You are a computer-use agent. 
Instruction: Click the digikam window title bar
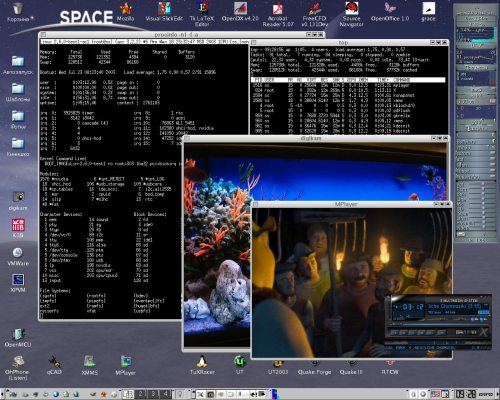pos(311,138)
